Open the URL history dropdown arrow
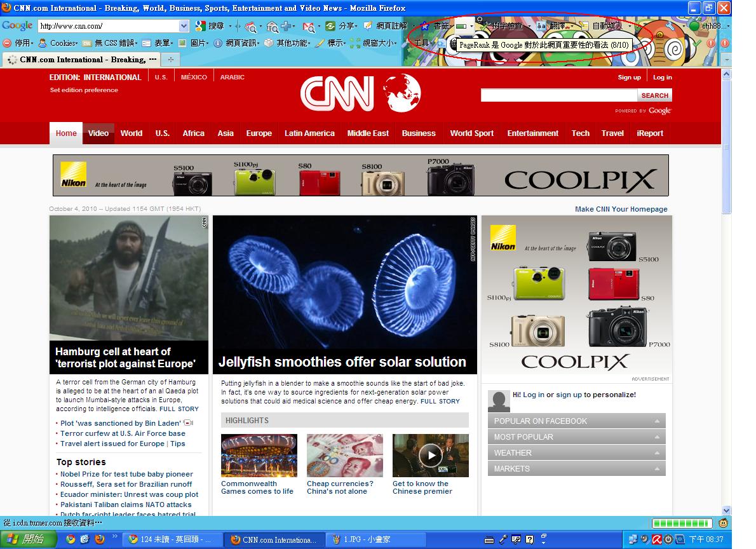Screen dimensions: 756x549 pyautogui.click(x=184, y=26)
